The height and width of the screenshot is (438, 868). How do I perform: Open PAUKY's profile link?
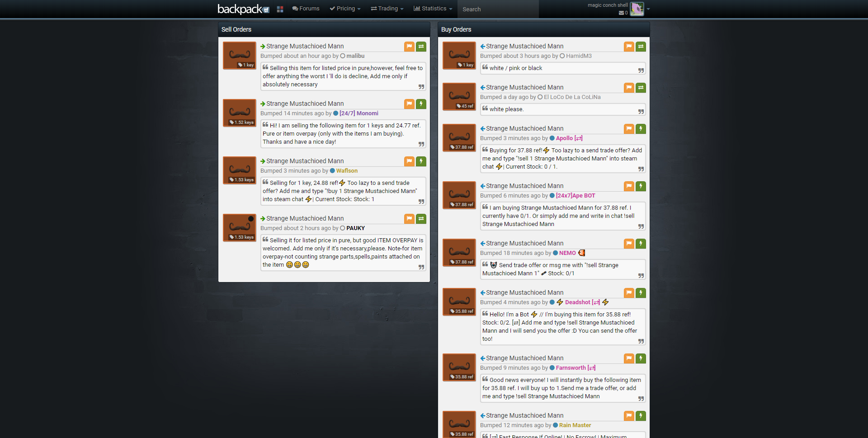355,228
